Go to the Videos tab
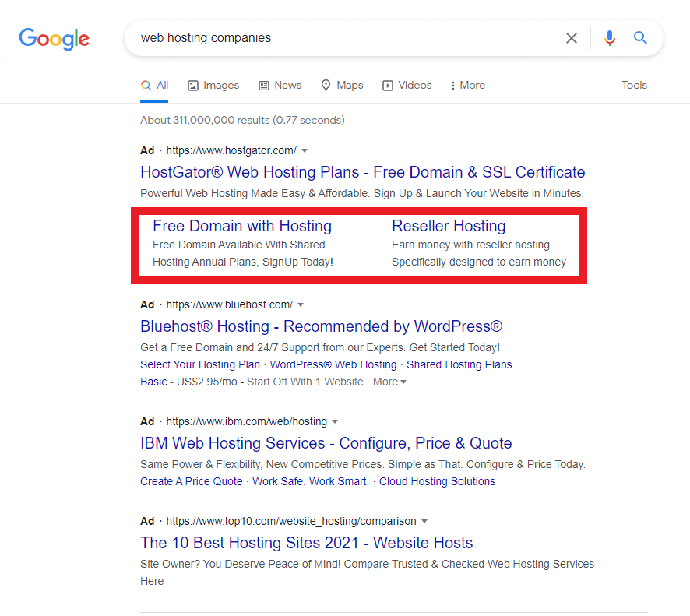690x616 pixels. point(407,86)
